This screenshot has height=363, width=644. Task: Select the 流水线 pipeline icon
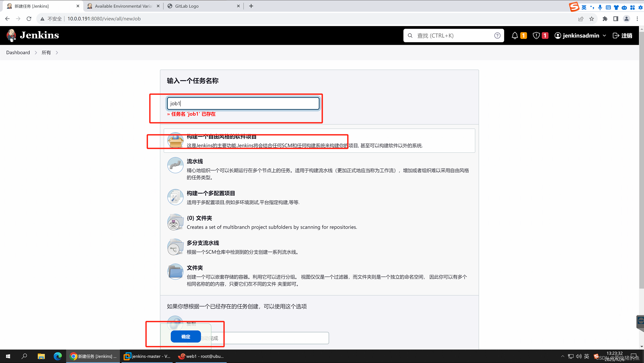[175, 165]
